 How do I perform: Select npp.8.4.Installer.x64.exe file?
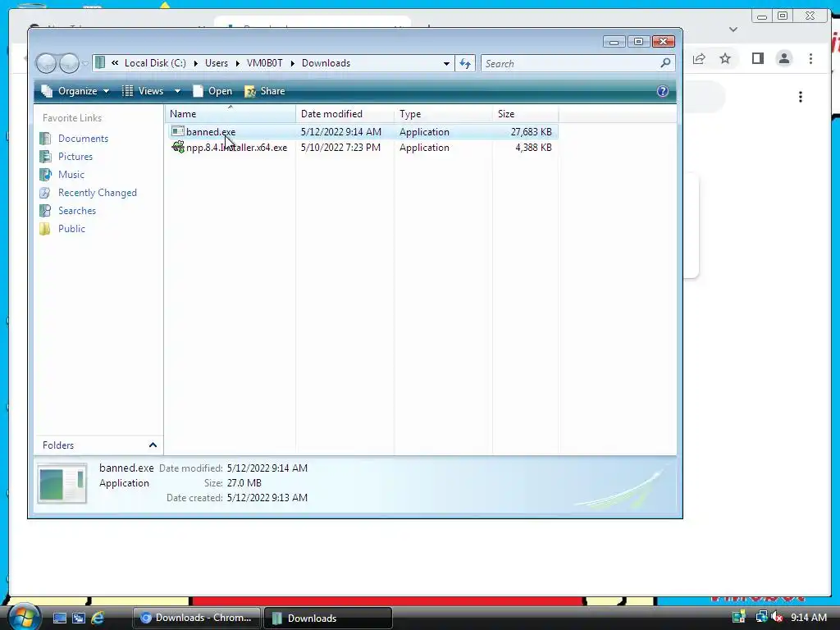coord(237,148)
